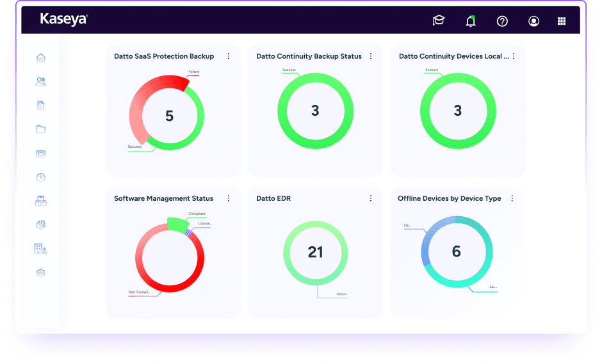Click the Datto EDR widget title
This screenshot has width=602, height=364.
pos(273,198)
